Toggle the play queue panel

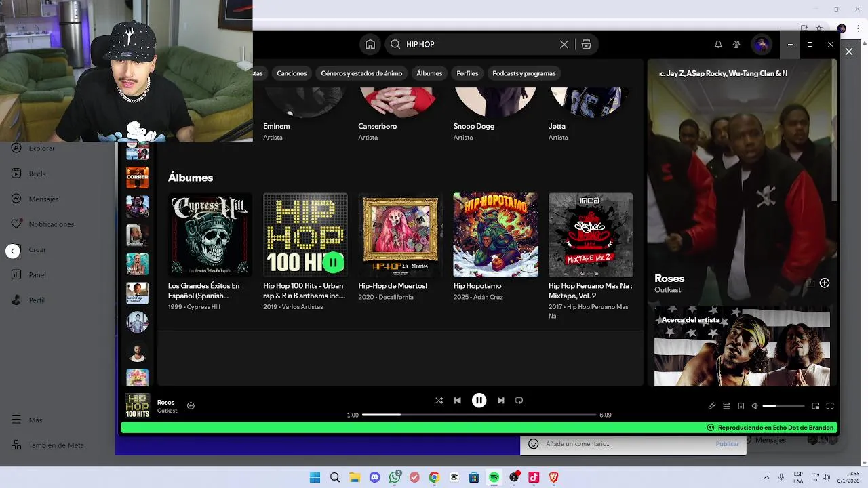pos(726,406)
